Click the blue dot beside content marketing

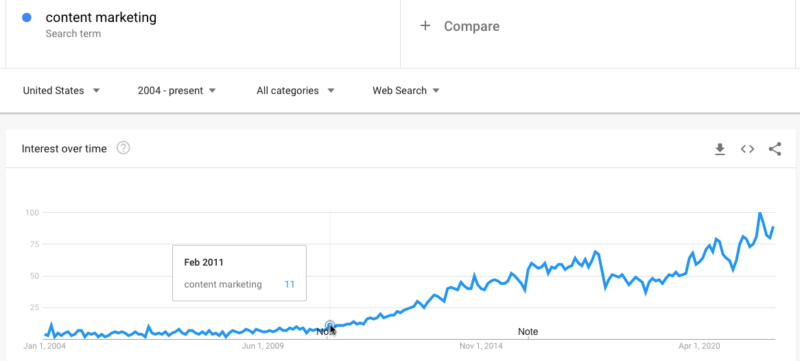tap(27, 18)
